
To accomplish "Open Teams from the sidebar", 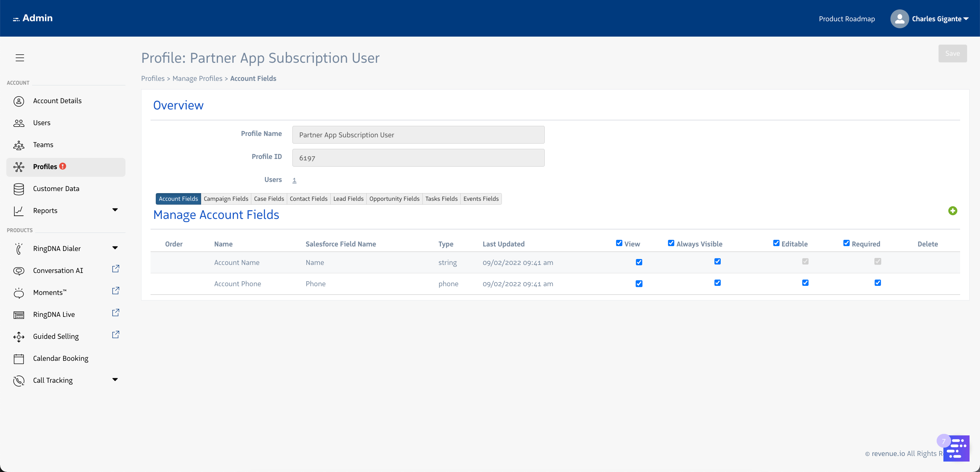I will (43, 145).
